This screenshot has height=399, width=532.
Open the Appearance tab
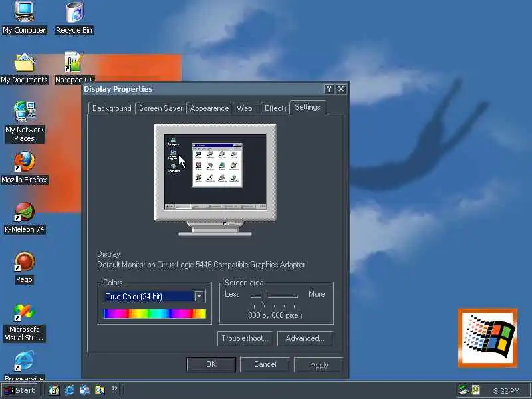click(x=209, y=108)
